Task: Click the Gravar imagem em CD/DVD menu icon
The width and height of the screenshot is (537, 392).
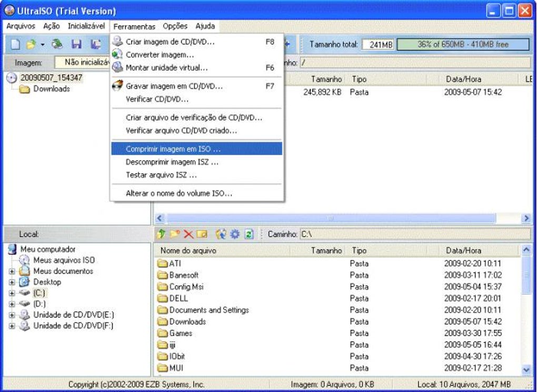Action: (117, 85)
